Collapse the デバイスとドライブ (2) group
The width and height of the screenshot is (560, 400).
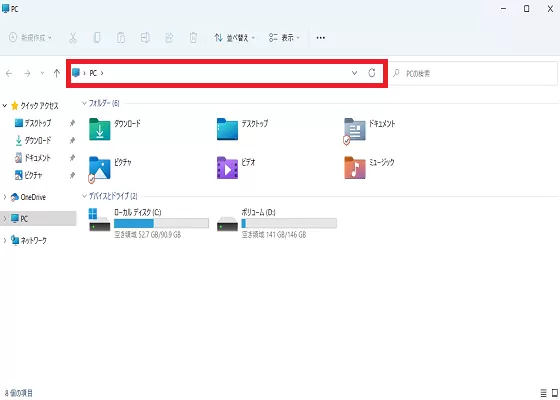coord(84,196)
